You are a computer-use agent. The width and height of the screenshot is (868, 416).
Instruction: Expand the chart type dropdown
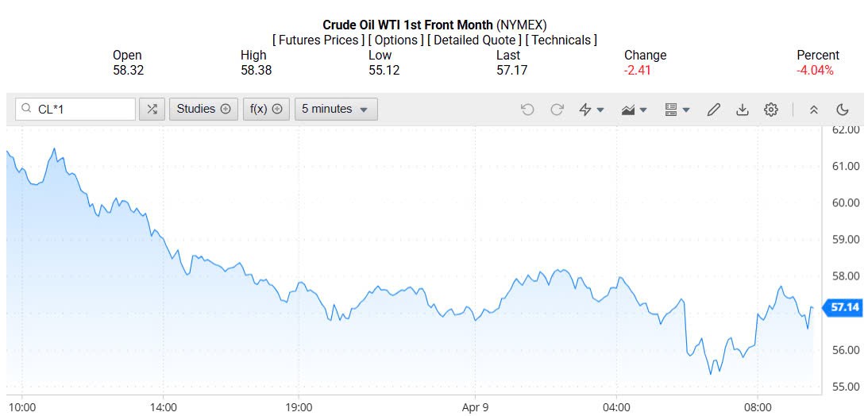click(635, 110)
